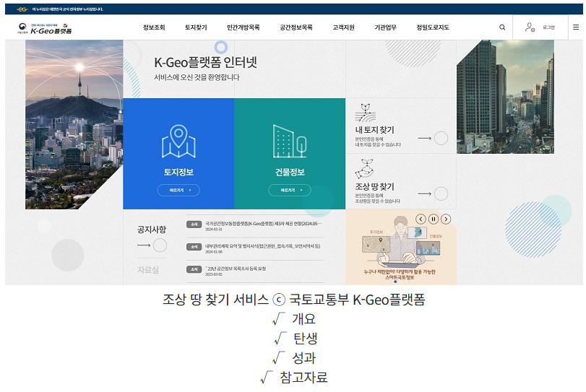This screenshot has height=392, width=586.
Task: Open the search magnifier icon
Action: click(502, 27)
